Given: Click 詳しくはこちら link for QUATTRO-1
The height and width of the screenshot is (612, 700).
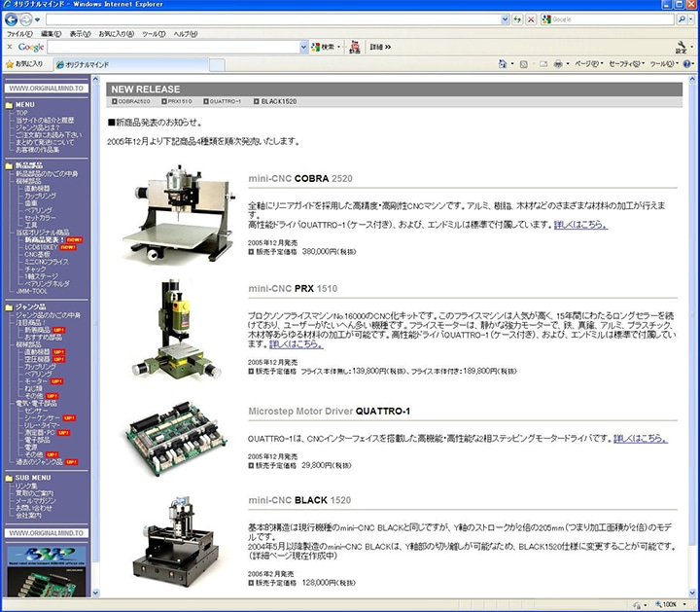Looking at the screenshot, I should pyautogui.click(x=639, y=438).
